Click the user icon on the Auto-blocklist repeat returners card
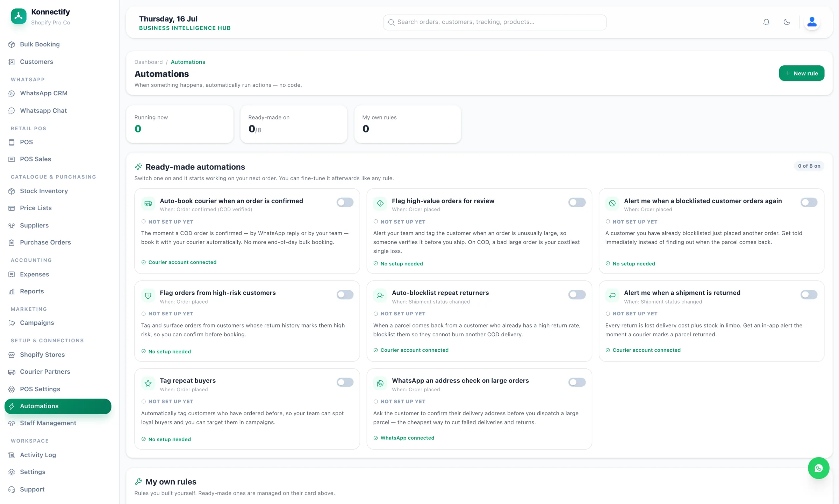 click(x=380, y=295)
